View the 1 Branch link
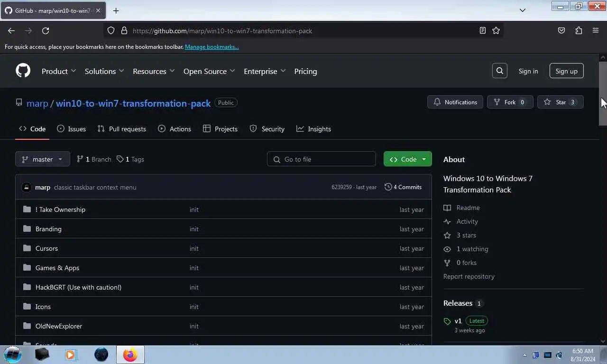 pos(94,159)
